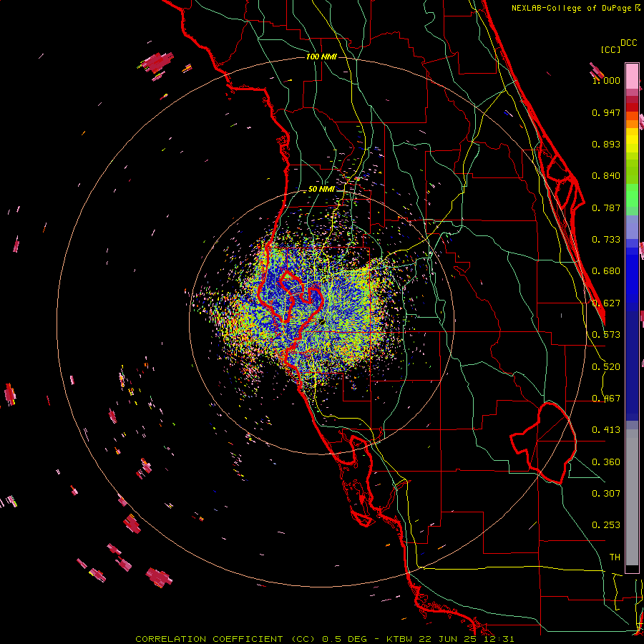The width and height of the screenshot is (644, 644).
Task: Click the 0.253 scale value
Action: pyautogui.click(x=606, y=525)
